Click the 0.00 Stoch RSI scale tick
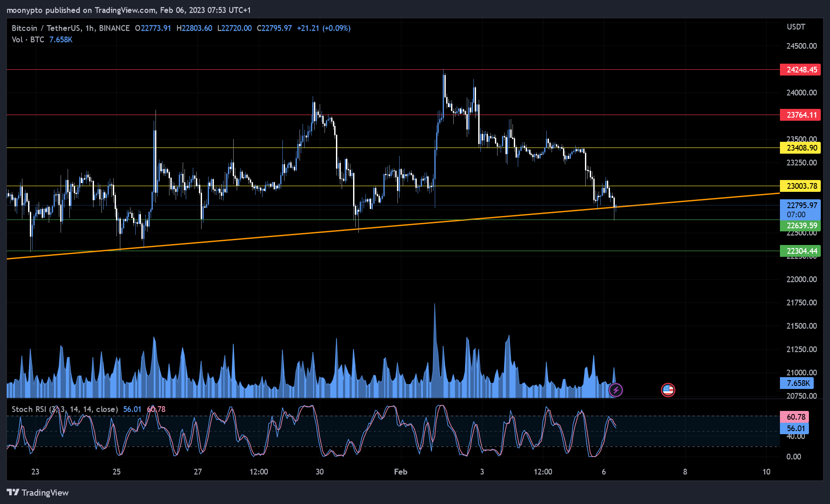The height and width of the screenshot is (504, 830). [x=794, y=457]
